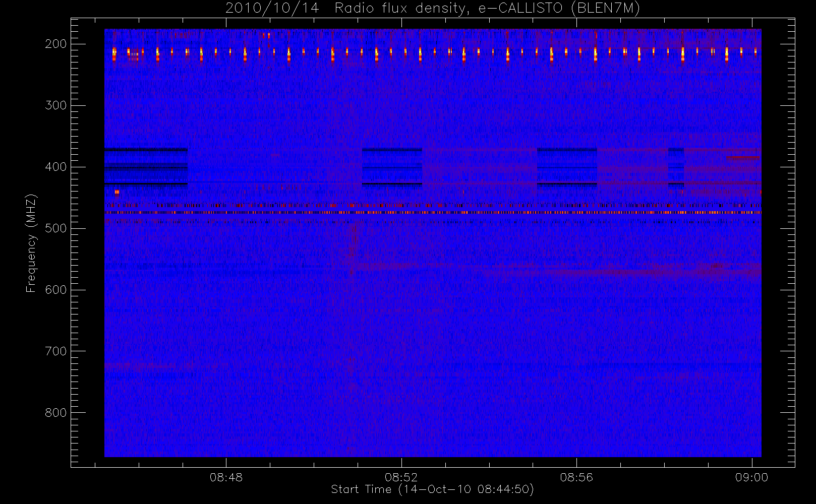Click the 600 frequency tick label
Image resolution: width=816 pixels, height=504 pixels.
(x=55, y=290)
